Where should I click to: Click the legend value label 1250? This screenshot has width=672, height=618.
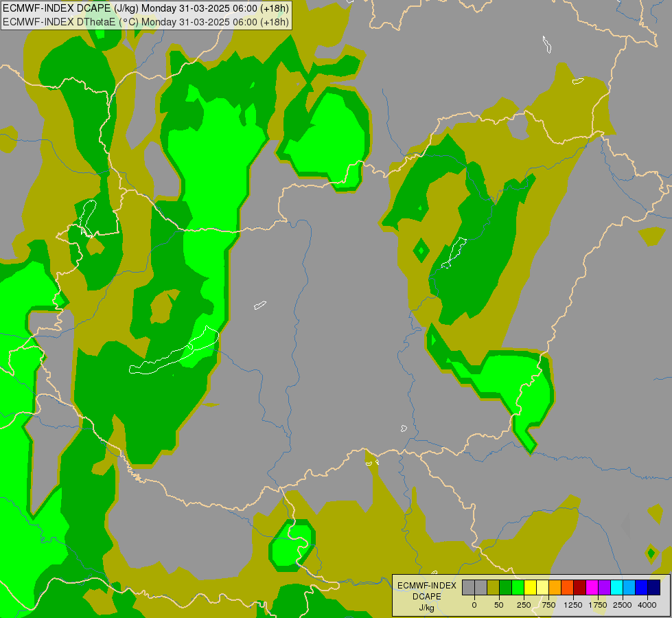coord(573,605)
